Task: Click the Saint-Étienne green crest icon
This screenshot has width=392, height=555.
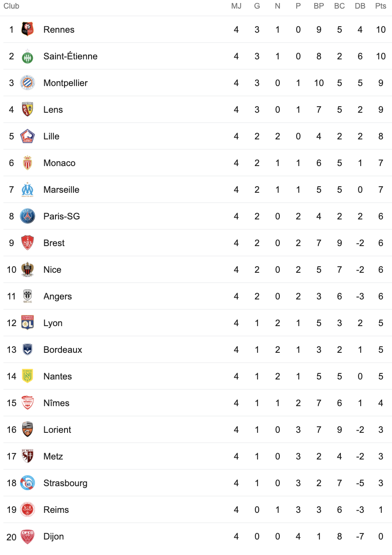Action: 28,56
